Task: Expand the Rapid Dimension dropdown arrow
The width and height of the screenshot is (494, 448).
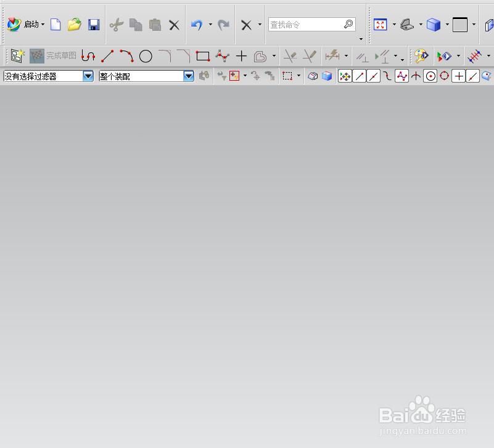Action: click(x=346, y=56)
